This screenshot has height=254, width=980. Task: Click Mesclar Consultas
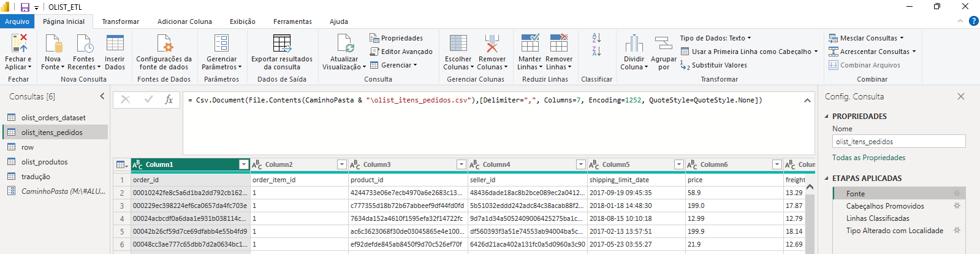point(866,38)
